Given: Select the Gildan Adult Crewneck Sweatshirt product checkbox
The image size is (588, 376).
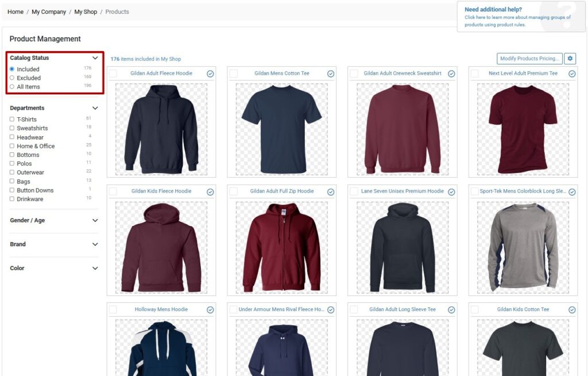Looking at the screenshot, I should [x=354, y=74].
